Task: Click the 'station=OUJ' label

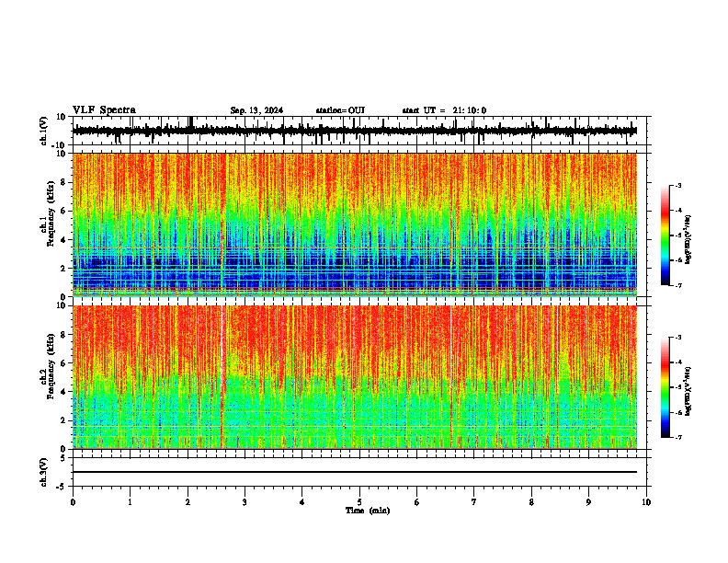Action: pos(340,110)
